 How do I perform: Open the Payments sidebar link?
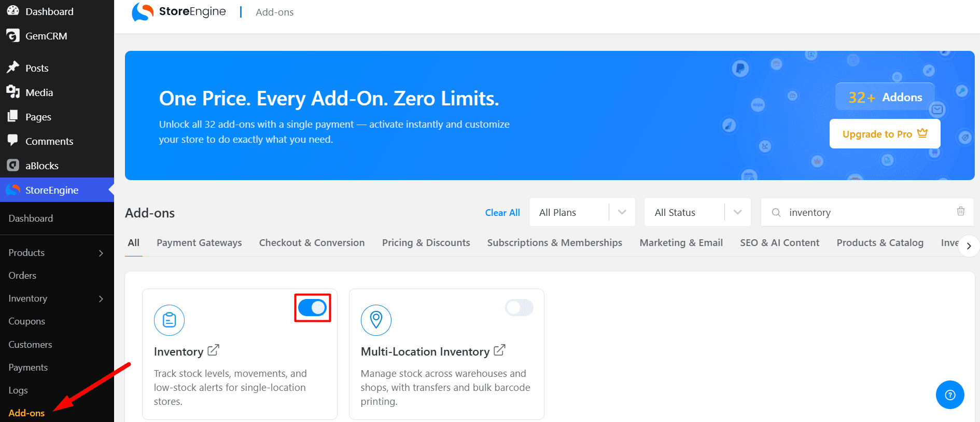click(x=28, y=367)
